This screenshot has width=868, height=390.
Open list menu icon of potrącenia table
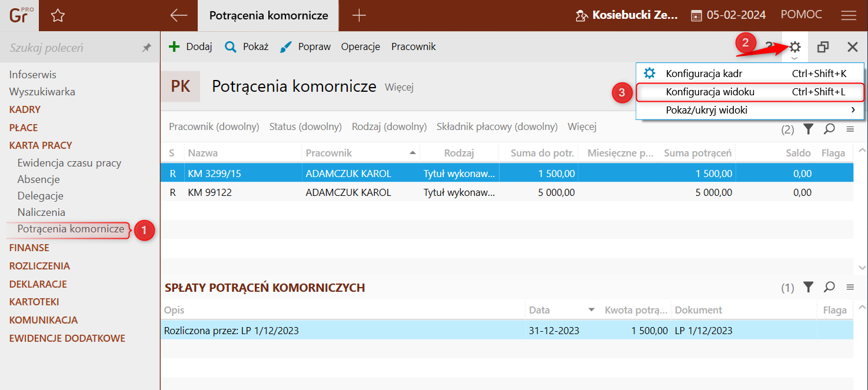click(850, 129)
